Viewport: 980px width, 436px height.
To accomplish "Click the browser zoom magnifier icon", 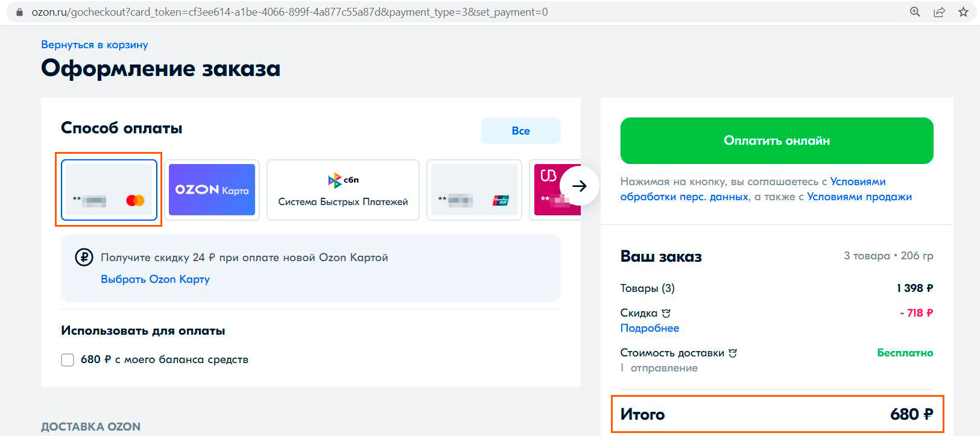I will point(915,12).
